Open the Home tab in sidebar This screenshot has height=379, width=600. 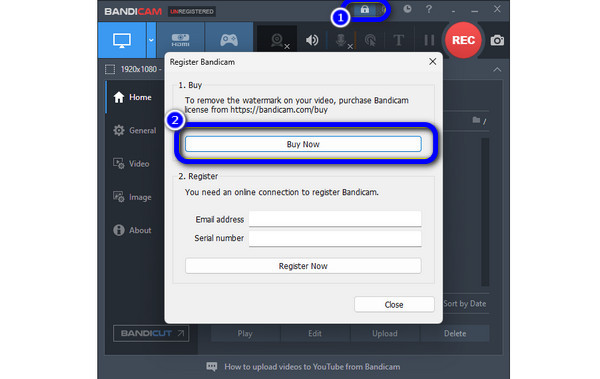pyautogui.click(x=132, y=97)
